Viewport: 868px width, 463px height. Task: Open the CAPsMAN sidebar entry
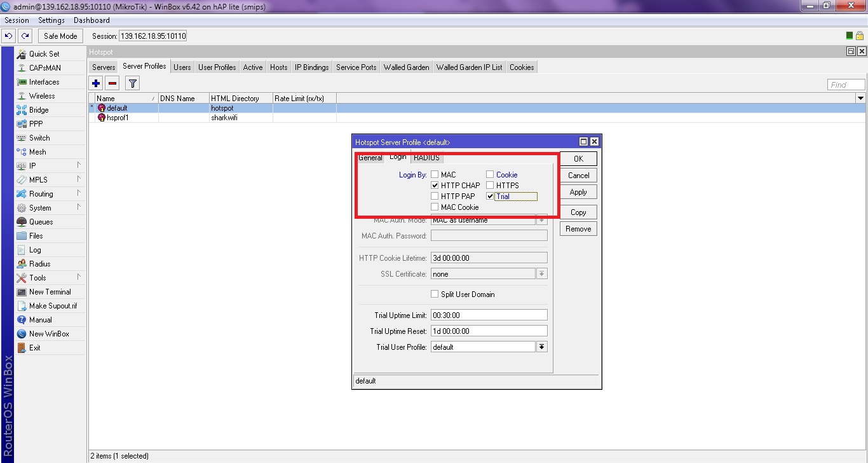[x=44, y=68]
